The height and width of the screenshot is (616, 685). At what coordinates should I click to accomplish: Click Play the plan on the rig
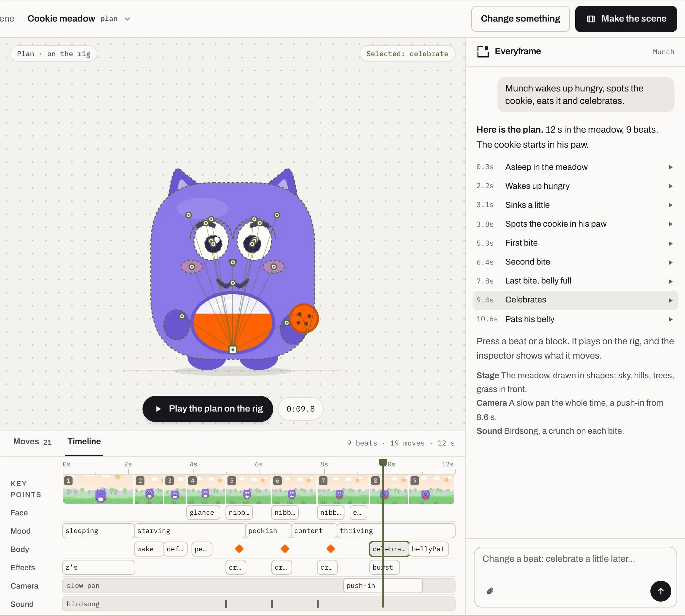click(x=208, y=409)
